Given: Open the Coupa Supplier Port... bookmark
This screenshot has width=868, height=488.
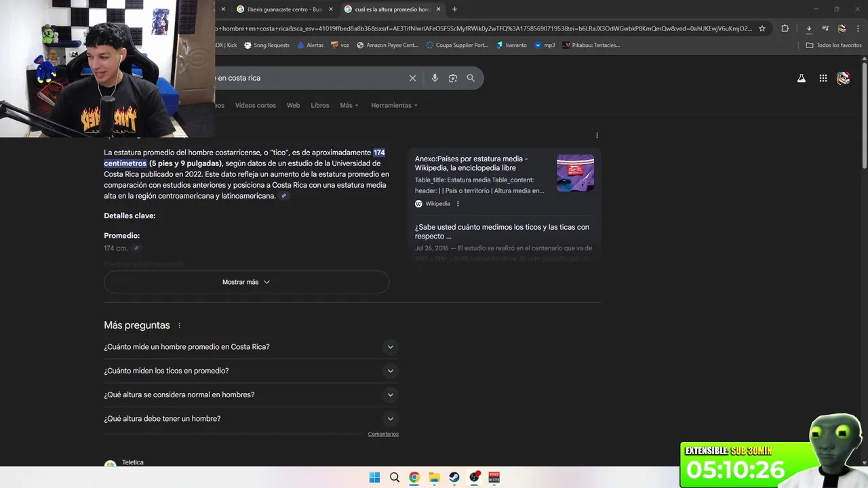Looking at the screenshot, I should point(457,45).
